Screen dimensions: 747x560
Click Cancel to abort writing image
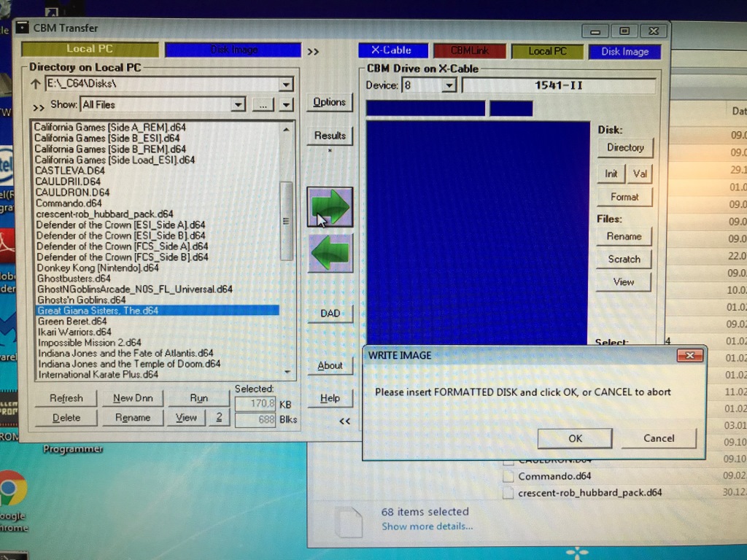659,438
